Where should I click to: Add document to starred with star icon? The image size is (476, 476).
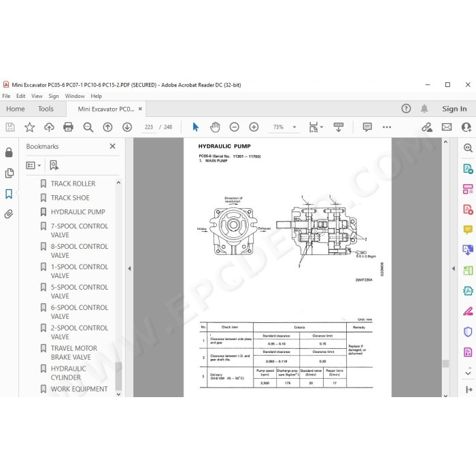point(29,127)
